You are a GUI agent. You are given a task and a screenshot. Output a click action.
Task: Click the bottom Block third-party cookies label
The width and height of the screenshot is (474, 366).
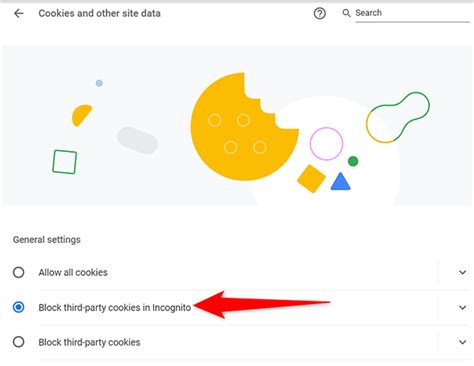pyautogui.click(x=89, y=342)
